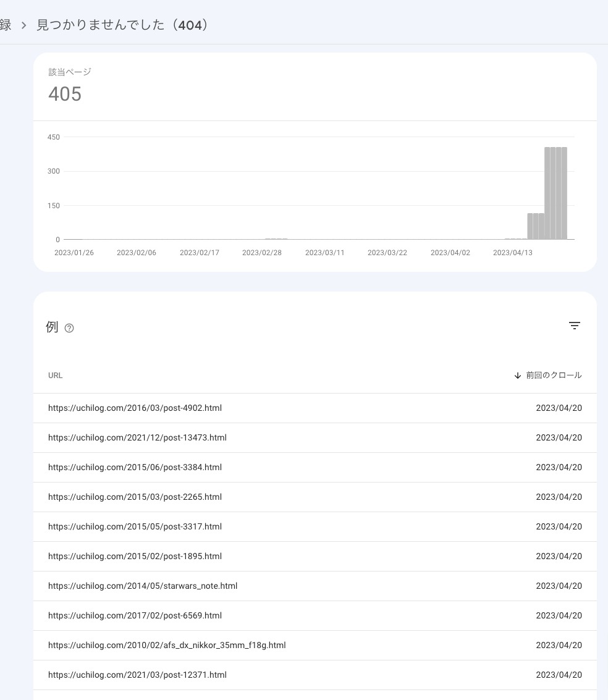The width and height of the screenshot is (608, 700).
Task: Open the post-3317.html URL row
Action: pyautogui.click(x=135, y=526)
